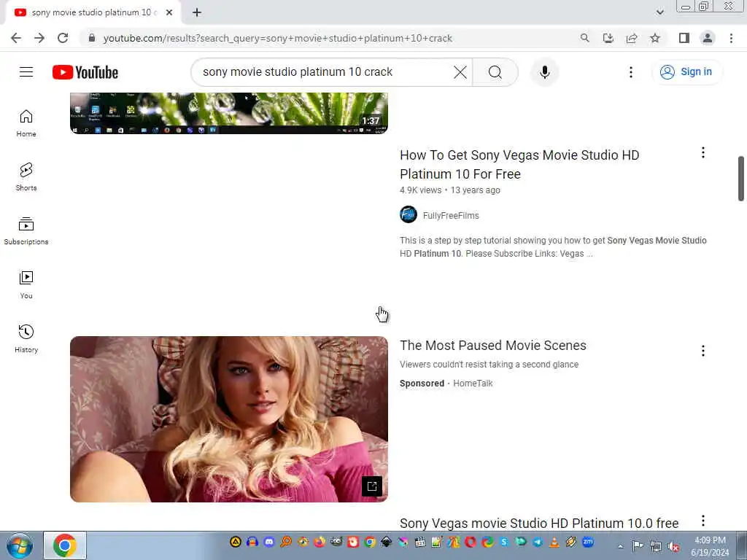The width and height of the screenshot is (747, 560).
Task: Open YouTube settings three-dot menu
Action: [x=631, y=72]
